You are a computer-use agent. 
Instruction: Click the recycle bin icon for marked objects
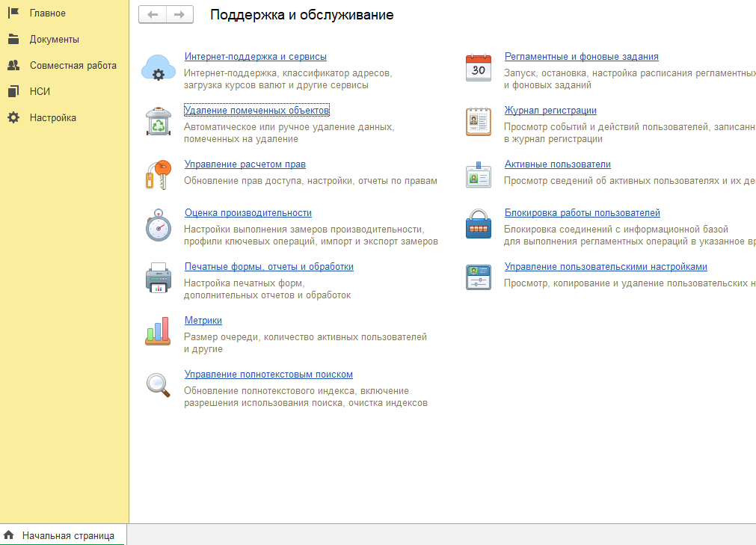click(x=158, y=121)
